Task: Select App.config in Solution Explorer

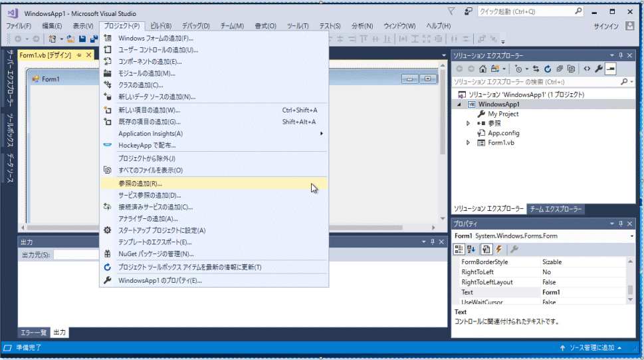Action: (504, 133)
